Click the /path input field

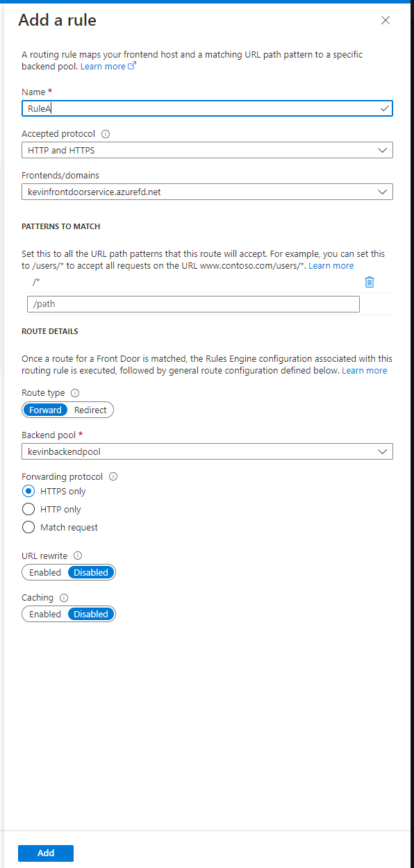click(x=193, y=303)
